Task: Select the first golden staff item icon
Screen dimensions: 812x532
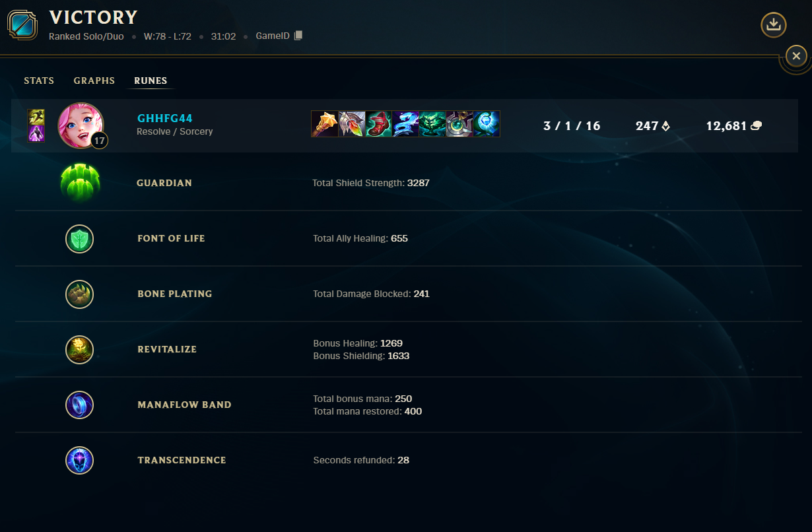Action: [x=325, y=123]
